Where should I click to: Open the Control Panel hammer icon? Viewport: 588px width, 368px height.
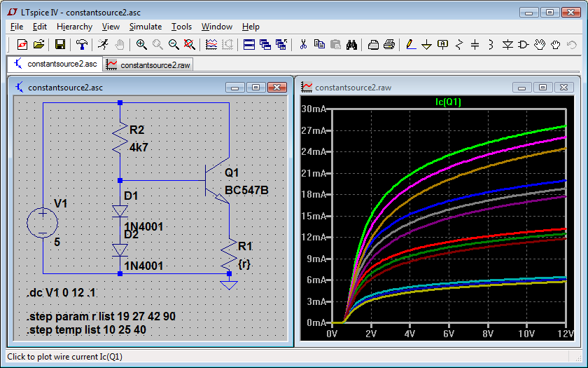coord(81,45)
